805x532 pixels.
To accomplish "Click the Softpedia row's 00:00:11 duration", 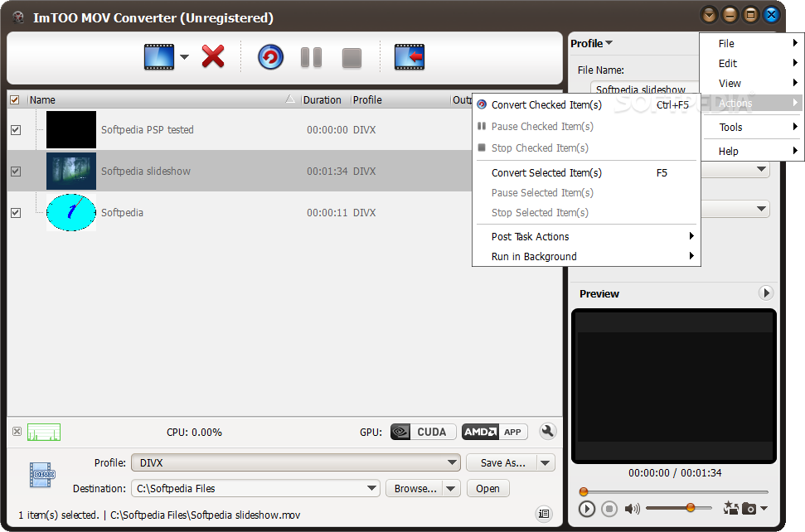I will (x=327, y=212).
